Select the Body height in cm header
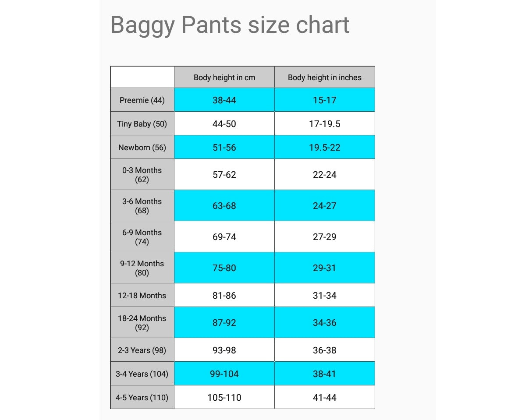 click(x=224, y=78)
